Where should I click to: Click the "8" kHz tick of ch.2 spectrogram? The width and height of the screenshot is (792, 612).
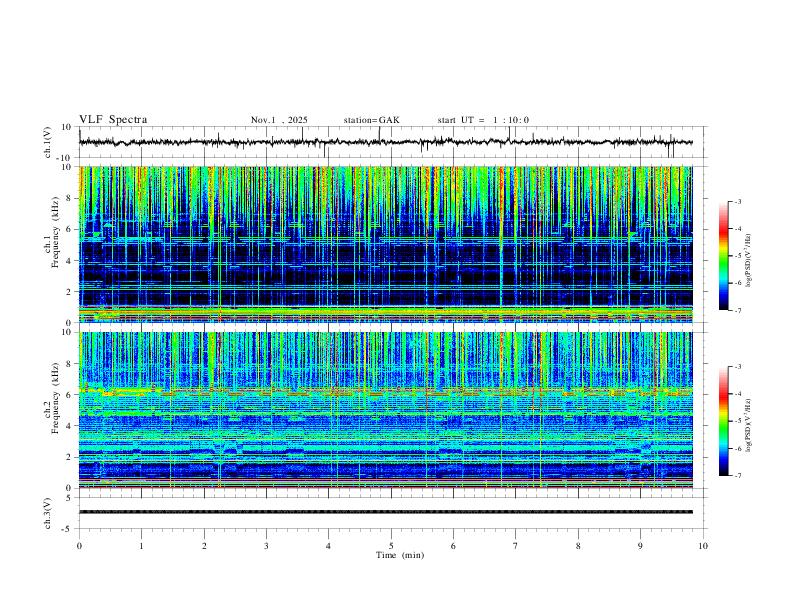coord(70,363)
